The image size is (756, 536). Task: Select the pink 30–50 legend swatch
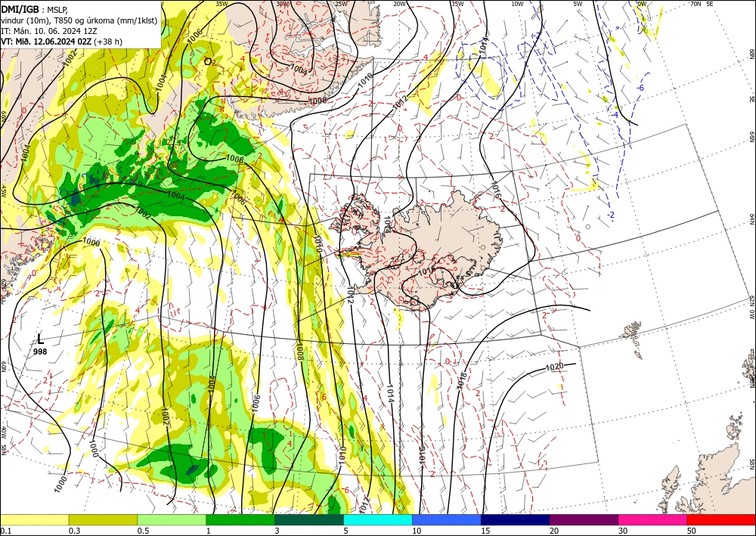pos(653,519)
